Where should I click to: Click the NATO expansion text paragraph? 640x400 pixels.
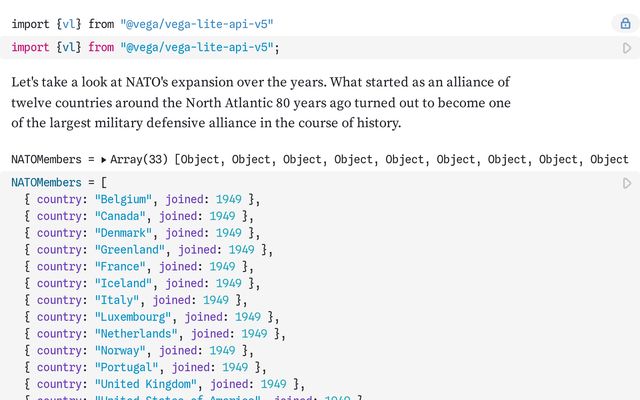[x=260, y=102]
